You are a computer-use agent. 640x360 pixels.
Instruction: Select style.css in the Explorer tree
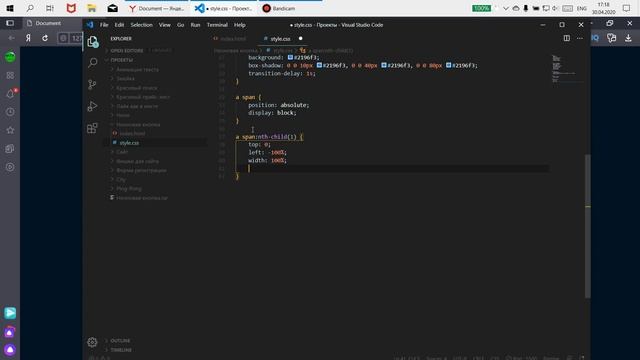pyautogui.click(x=129, y=143)
